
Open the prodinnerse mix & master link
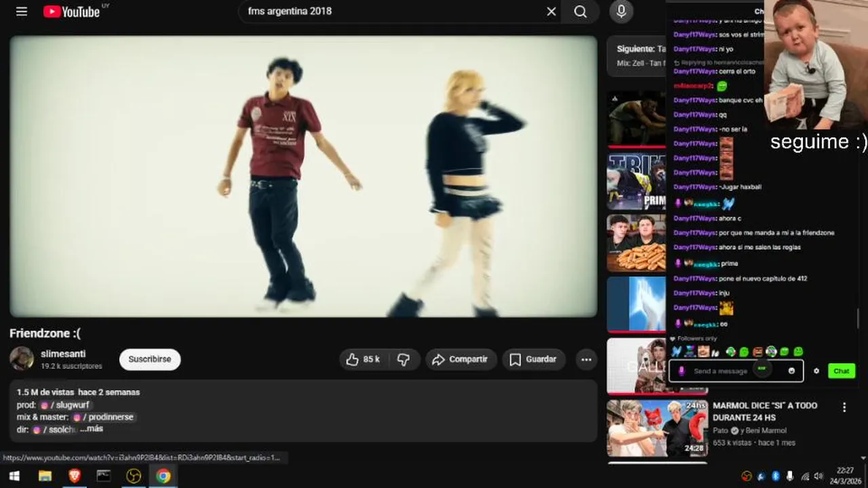pos(104,417)
